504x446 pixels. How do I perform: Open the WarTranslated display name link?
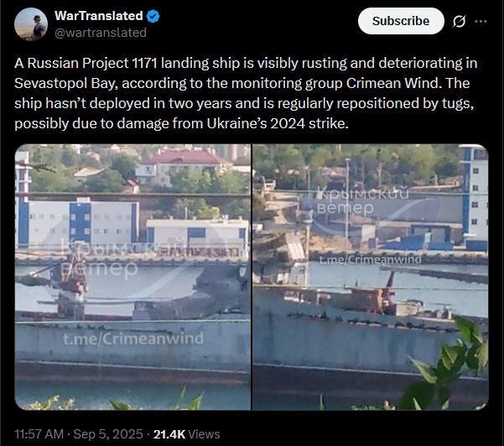(99, 16)
